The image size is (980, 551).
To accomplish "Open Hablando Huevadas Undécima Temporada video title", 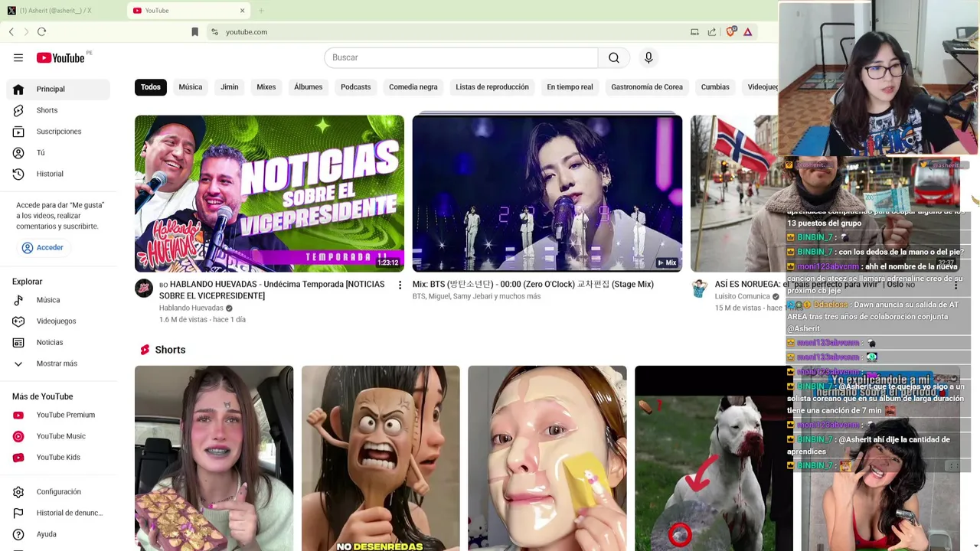I will [x=272, y=290].
